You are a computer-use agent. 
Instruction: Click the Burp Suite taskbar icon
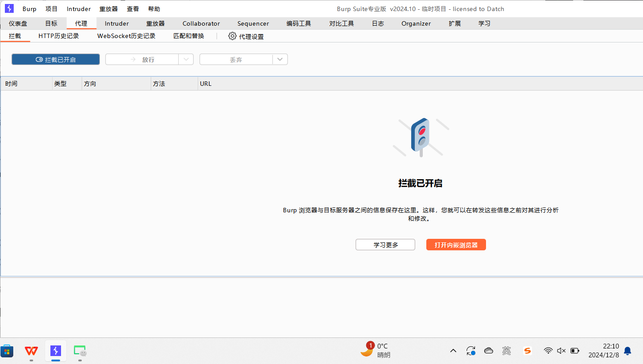tap(55, 351)
